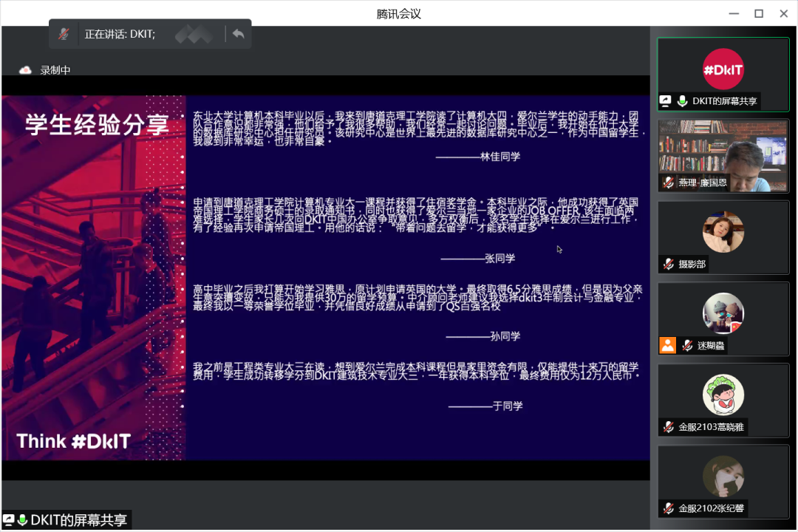
Task: Click the muted microphone icon in speaker bar
Action: [x=64, y=34]
